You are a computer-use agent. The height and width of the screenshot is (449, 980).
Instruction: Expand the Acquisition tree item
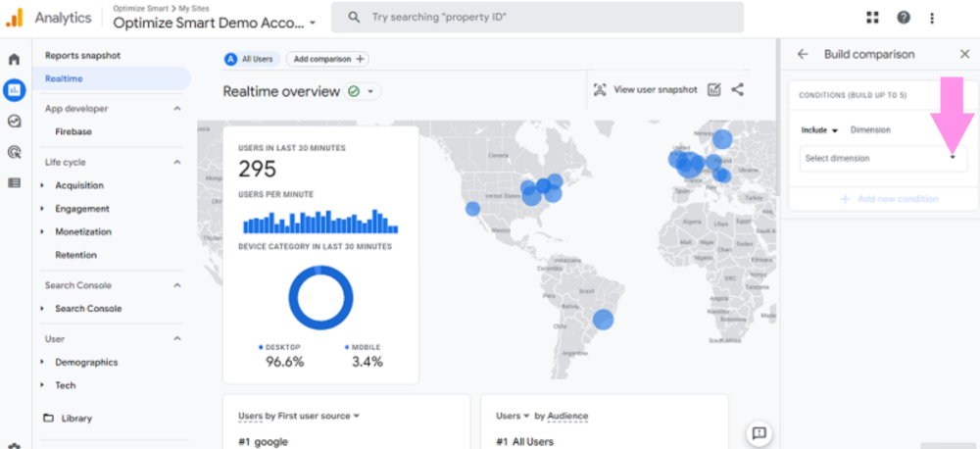(x=42, y=185)
